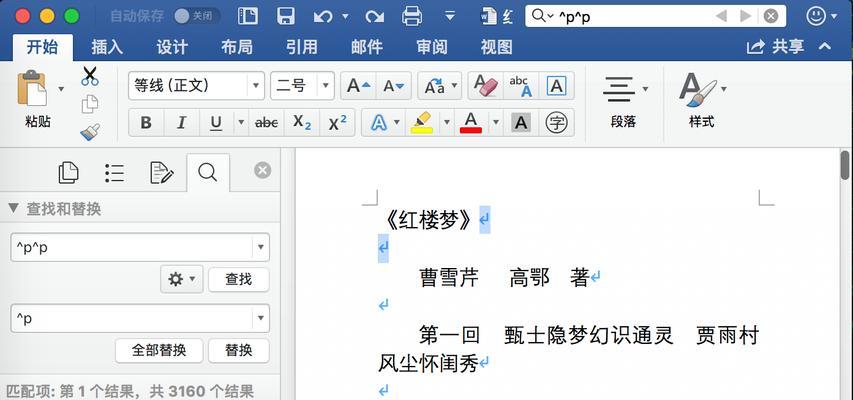The image size is (853, 400).
Task: Switch to the 审阅 ribbon tab
Action: pos(431,47)
